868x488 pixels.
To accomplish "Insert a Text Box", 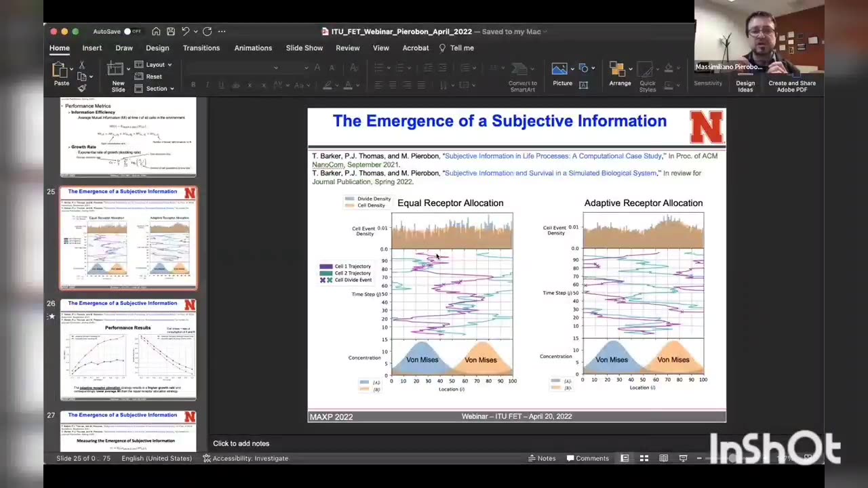I will point(583,85).
